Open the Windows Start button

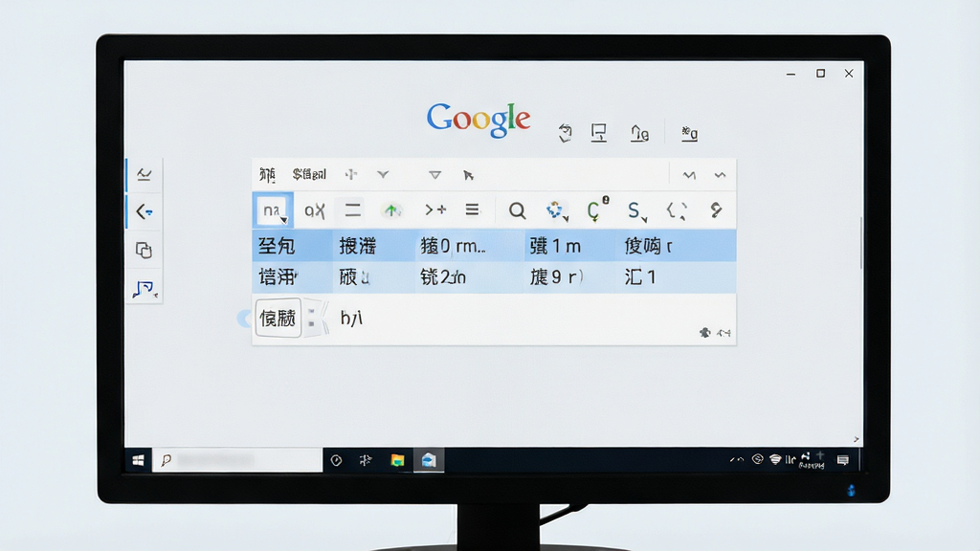pos(138,460)
